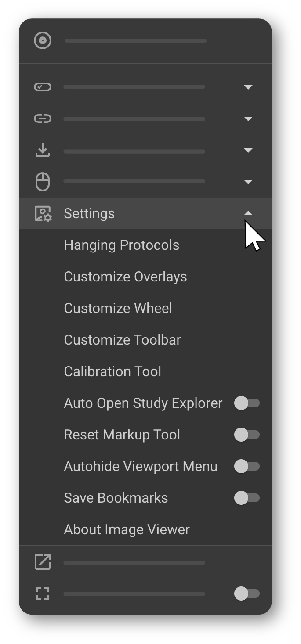Enable Auto Open Study Explorer toggle

point(247,403)
